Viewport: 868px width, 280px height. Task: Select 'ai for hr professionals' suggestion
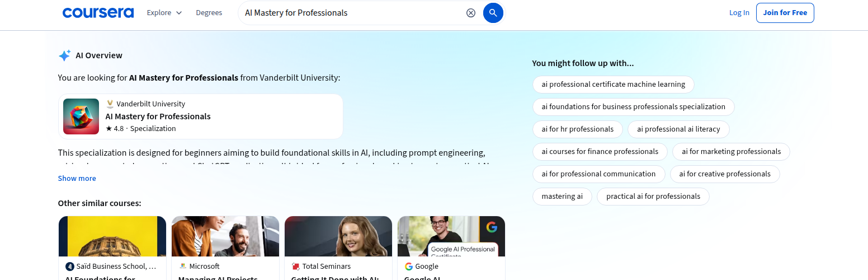577,129
